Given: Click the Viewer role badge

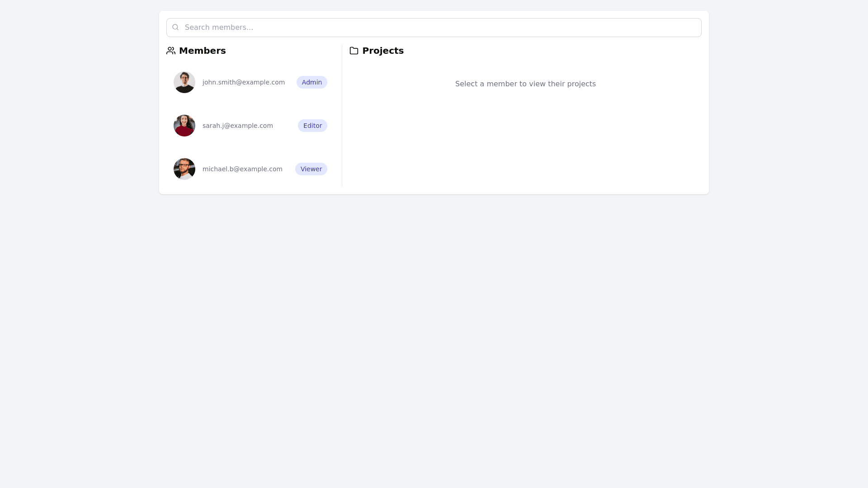Looking at the screenshot, I should point(311,169).
